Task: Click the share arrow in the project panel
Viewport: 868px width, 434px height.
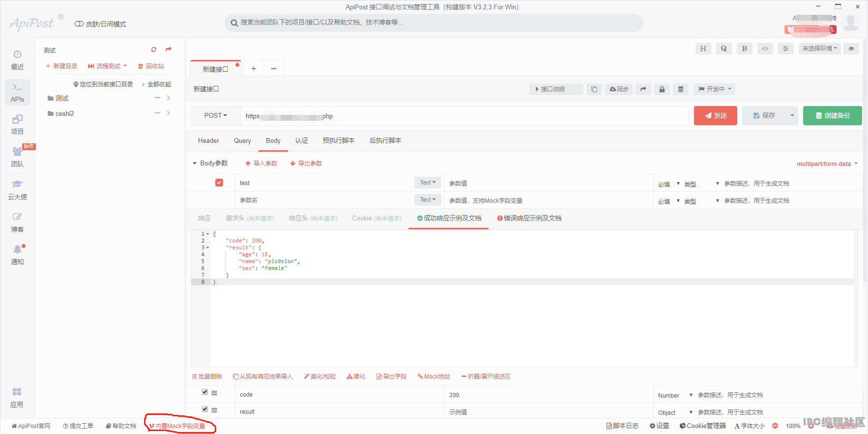Action: 169,49
